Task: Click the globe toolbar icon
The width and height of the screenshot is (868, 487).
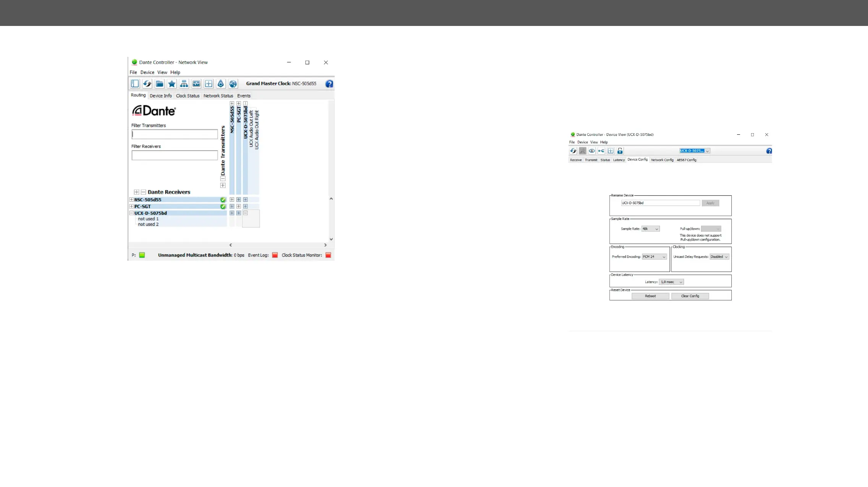Action: point(233,84)
